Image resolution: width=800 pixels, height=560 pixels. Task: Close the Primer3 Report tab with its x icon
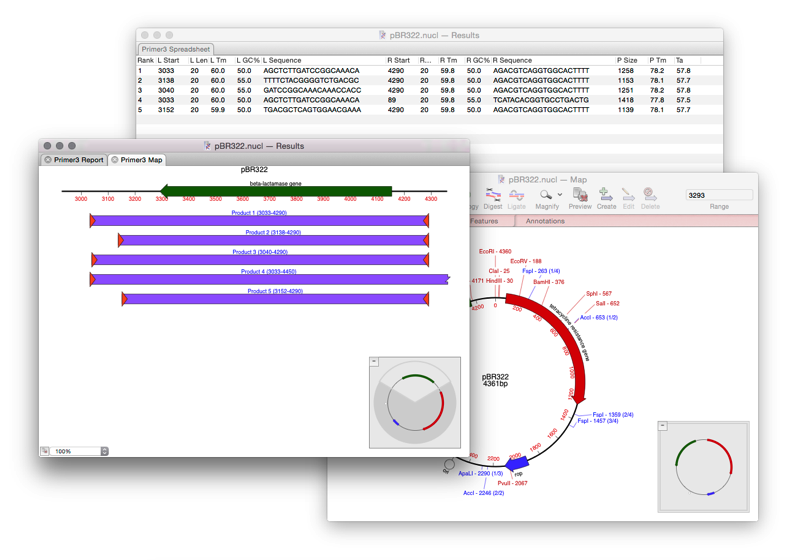48,160
